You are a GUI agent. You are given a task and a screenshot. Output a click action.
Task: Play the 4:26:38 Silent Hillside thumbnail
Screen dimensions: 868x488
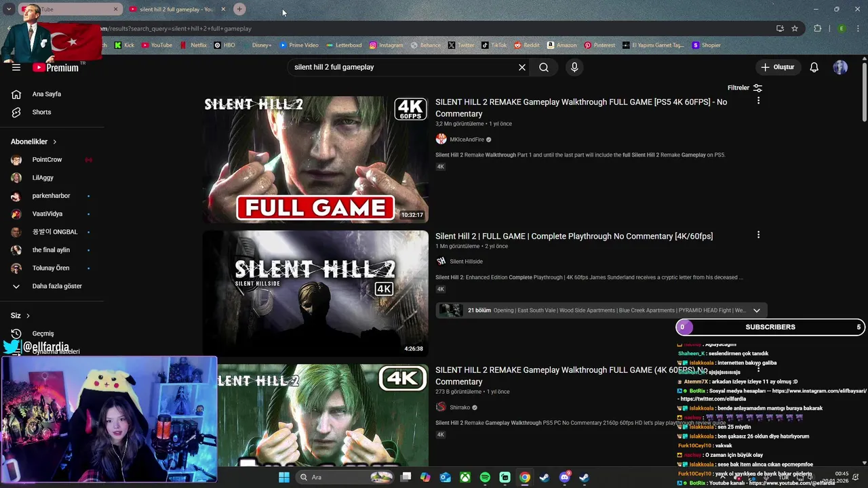[315, 293]
